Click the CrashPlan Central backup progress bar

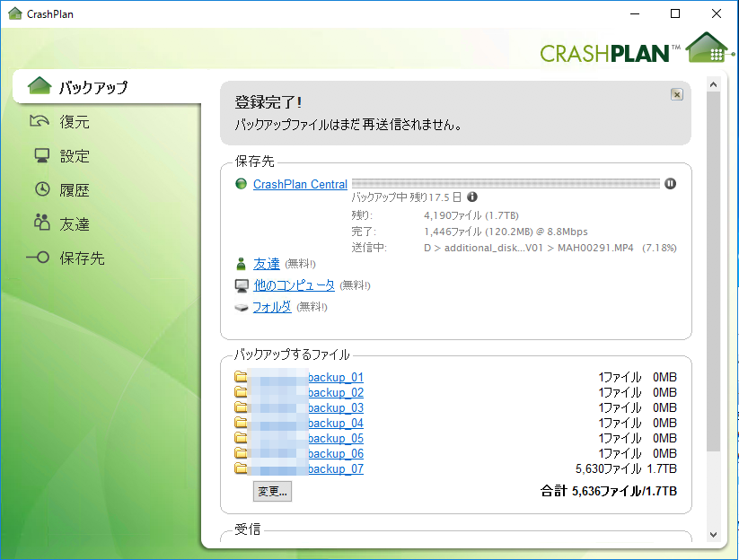(506, 184)
